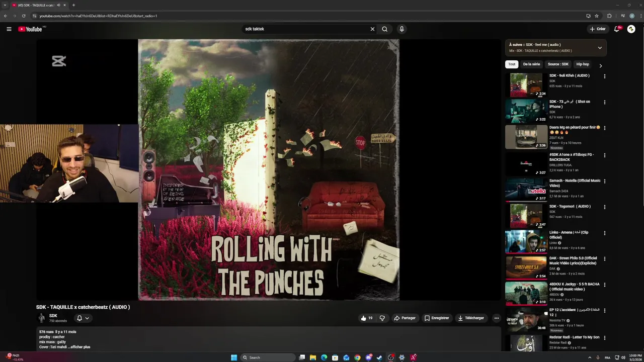Bookmark this page with the star

pyautogui.click(x=597, y=16)
